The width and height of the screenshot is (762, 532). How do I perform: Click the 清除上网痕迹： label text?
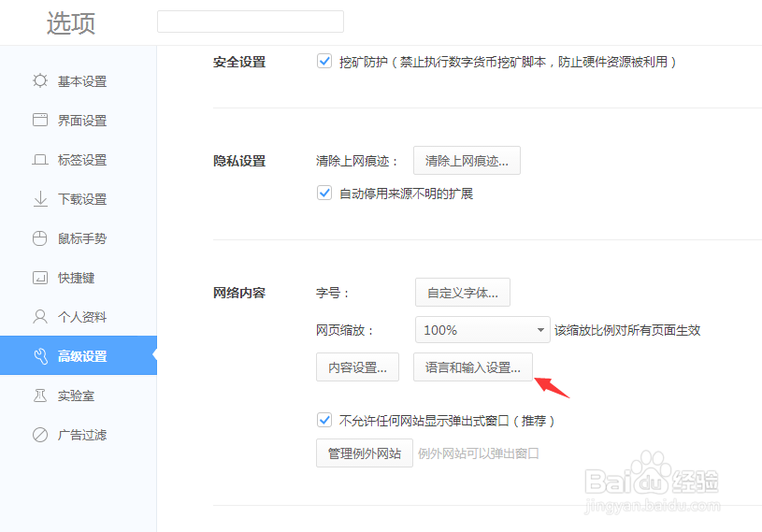coord(357,161)
